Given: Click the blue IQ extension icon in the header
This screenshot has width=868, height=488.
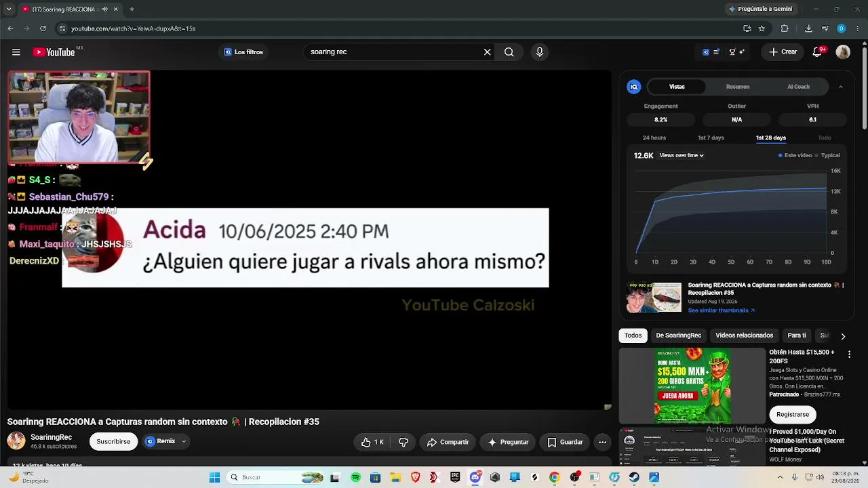Looking at the screenshot, I should 706,52.
